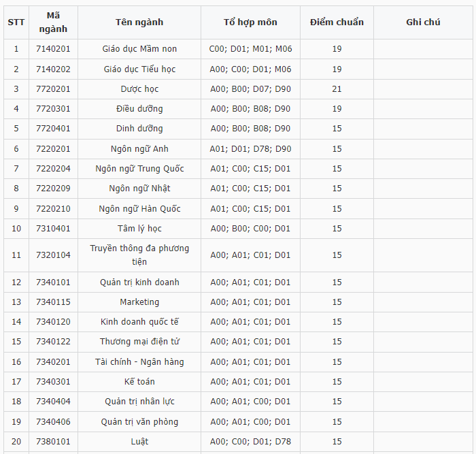Click the 'Tên ngành' column header

(x=139, y=22)
